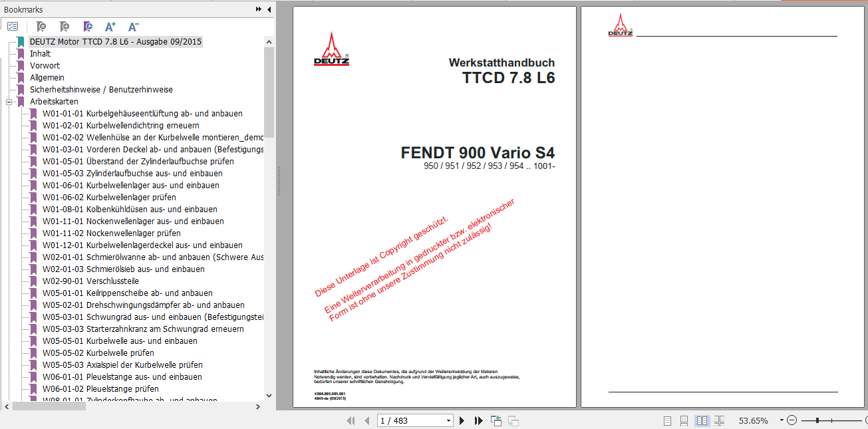
Task: Open W05-03-03 Starterzahnkranz bookmark
Action: click(x=143, y=329)
